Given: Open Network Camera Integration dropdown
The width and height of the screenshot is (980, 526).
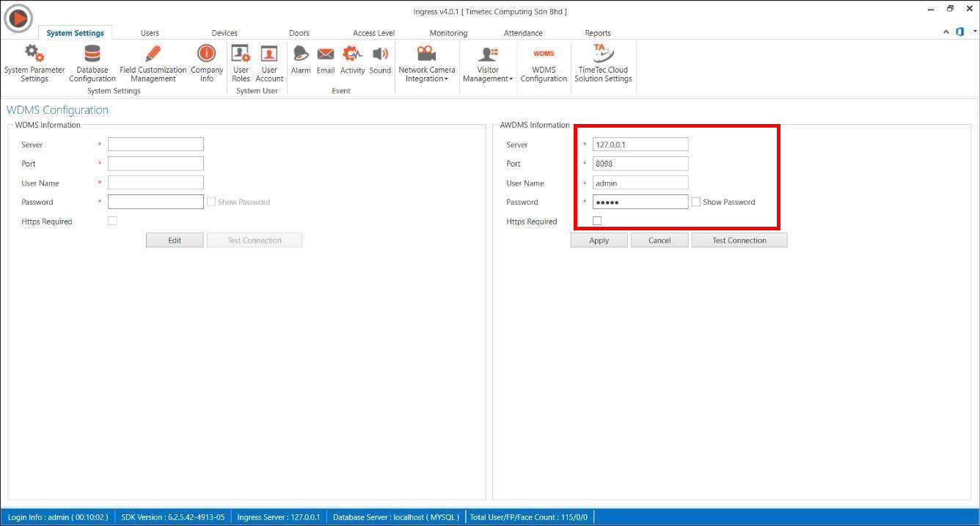Looking at the screenshot, I should click(x=427, y=63).
